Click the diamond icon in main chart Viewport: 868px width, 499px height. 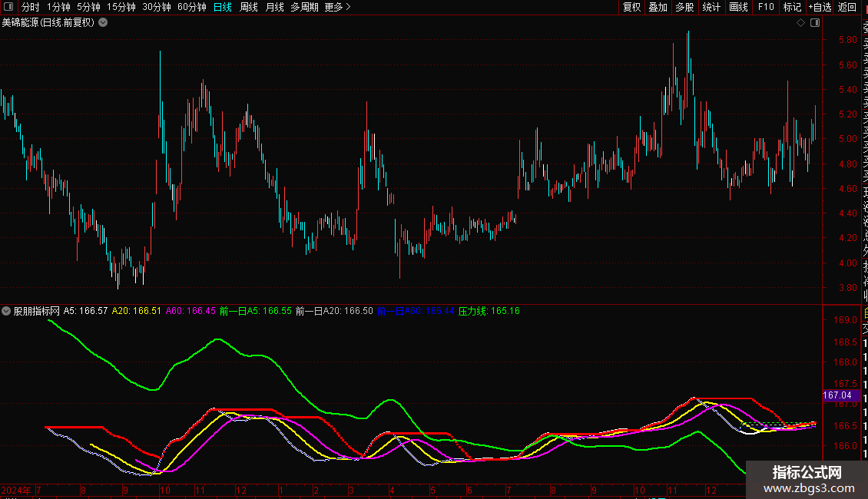800,23
